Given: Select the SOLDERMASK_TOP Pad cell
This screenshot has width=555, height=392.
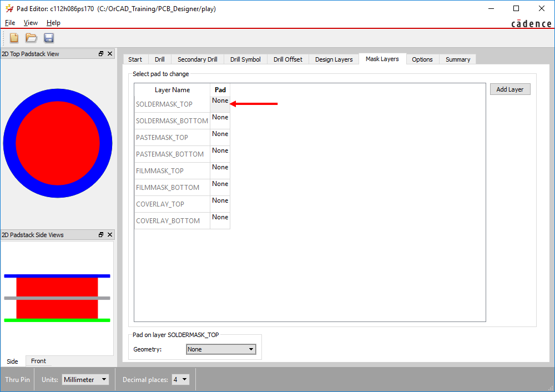Looking at the screenshot, I should point(220,104).
